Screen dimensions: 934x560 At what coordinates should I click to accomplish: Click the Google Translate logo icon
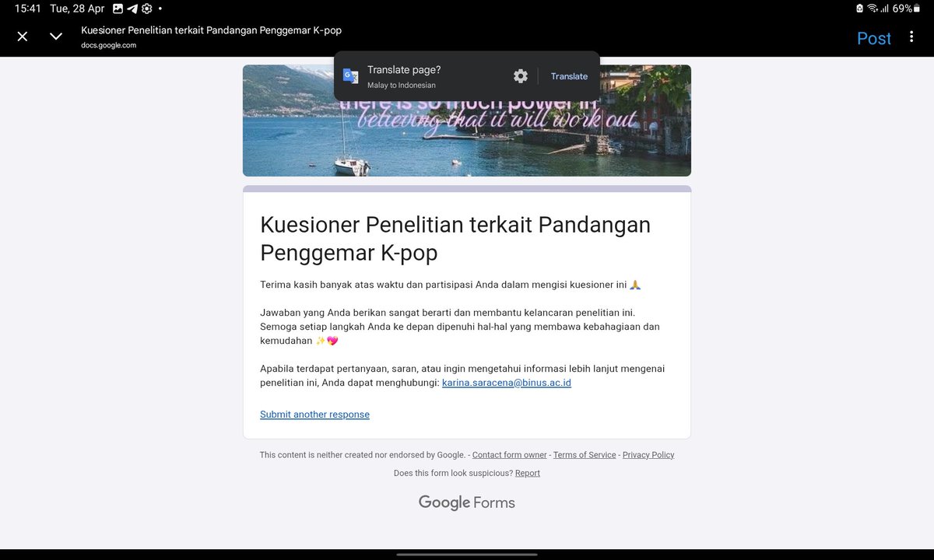tap(351, 76)
